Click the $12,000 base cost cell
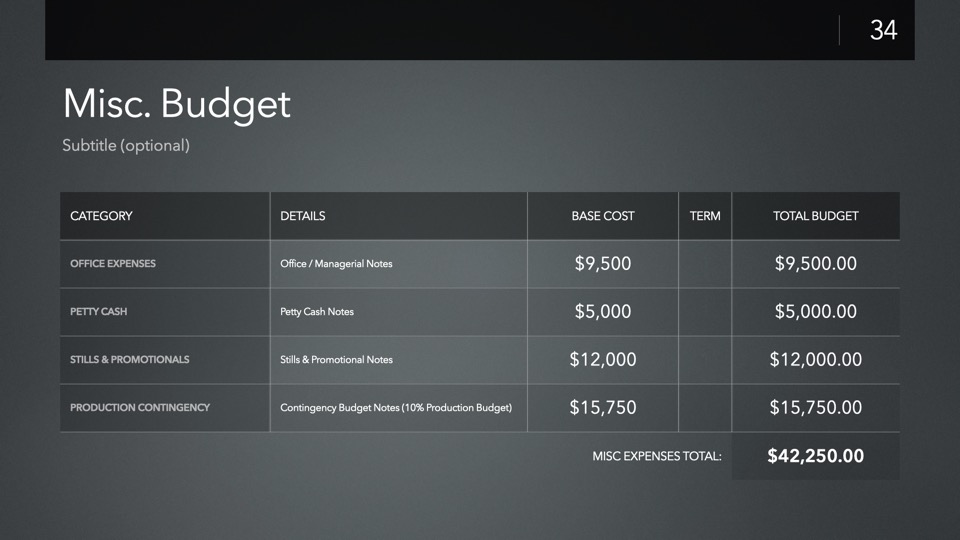This screenshot has height=540, width=960. tap(603, 360)
